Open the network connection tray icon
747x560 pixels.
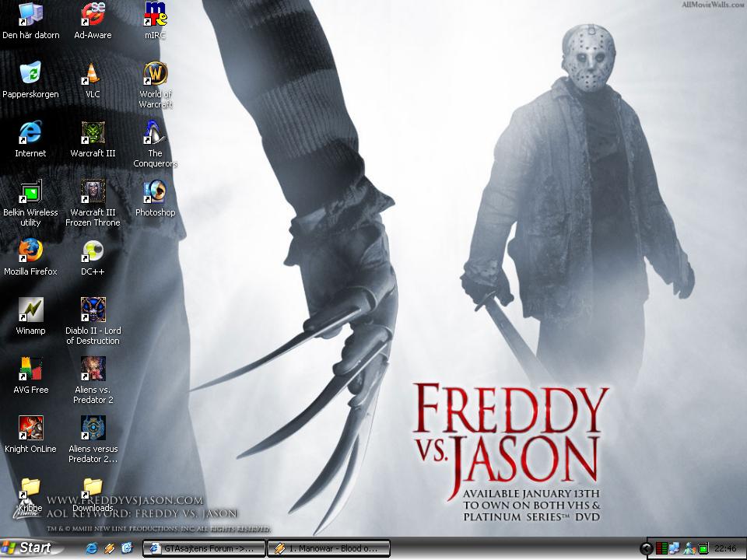point(674,548)
